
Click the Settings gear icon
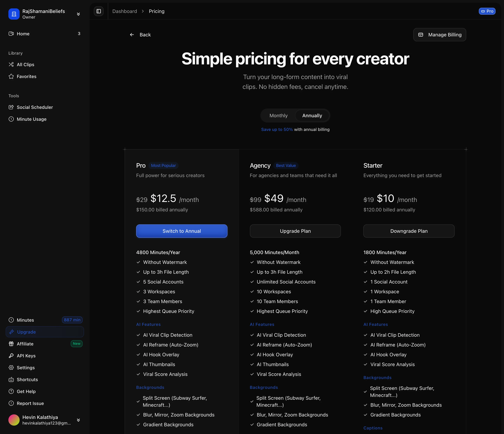(11, 367)
